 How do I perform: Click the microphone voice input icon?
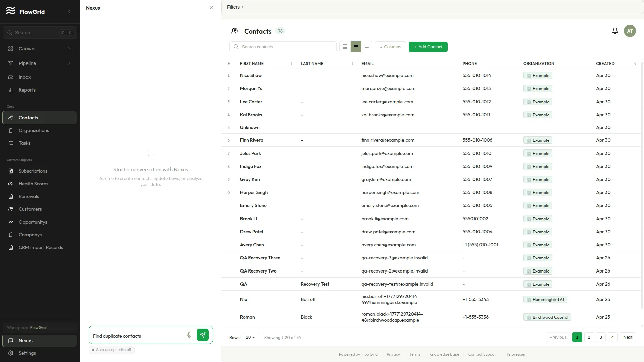pos(189,335)
